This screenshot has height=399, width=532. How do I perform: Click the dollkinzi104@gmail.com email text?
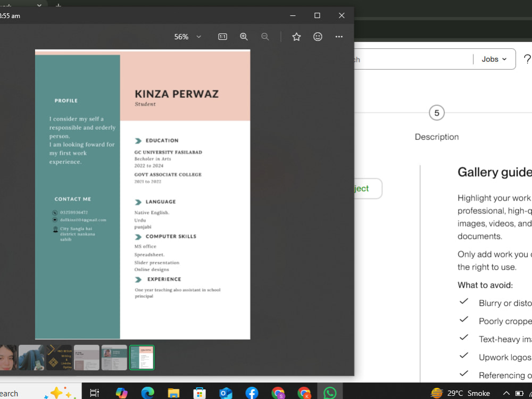(x=83, y=220)
